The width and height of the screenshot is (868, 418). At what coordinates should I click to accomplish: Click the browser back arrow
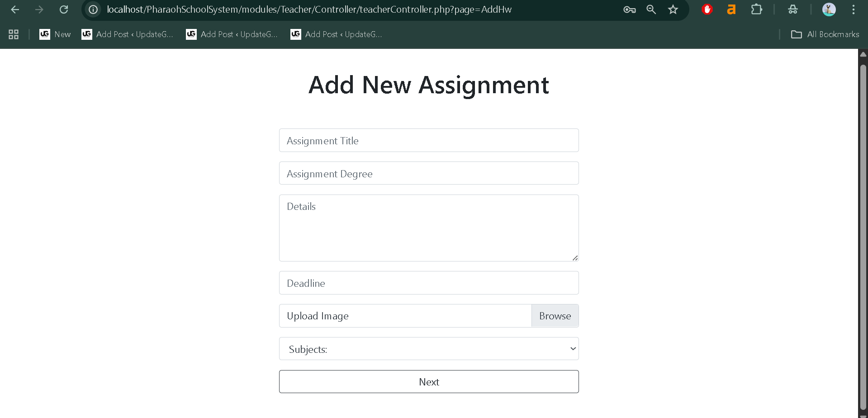tap(15, 9)
